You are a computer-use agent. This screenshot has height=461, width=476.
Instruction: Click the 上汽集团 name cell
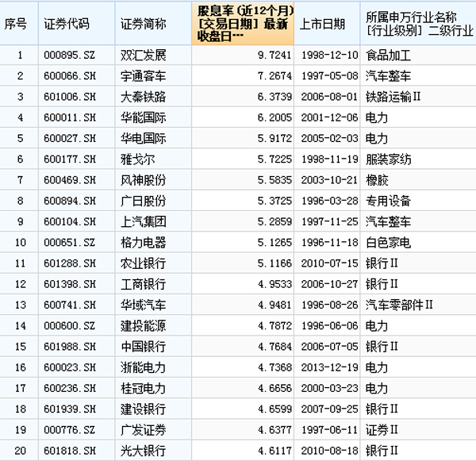[x=143, y=221]
